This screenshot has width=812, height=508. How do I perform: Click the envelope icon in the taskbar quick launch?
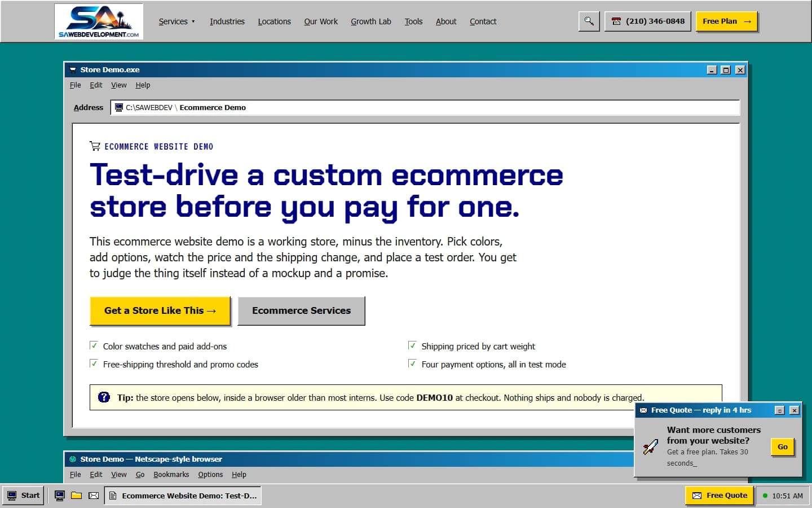coord(94,496)
